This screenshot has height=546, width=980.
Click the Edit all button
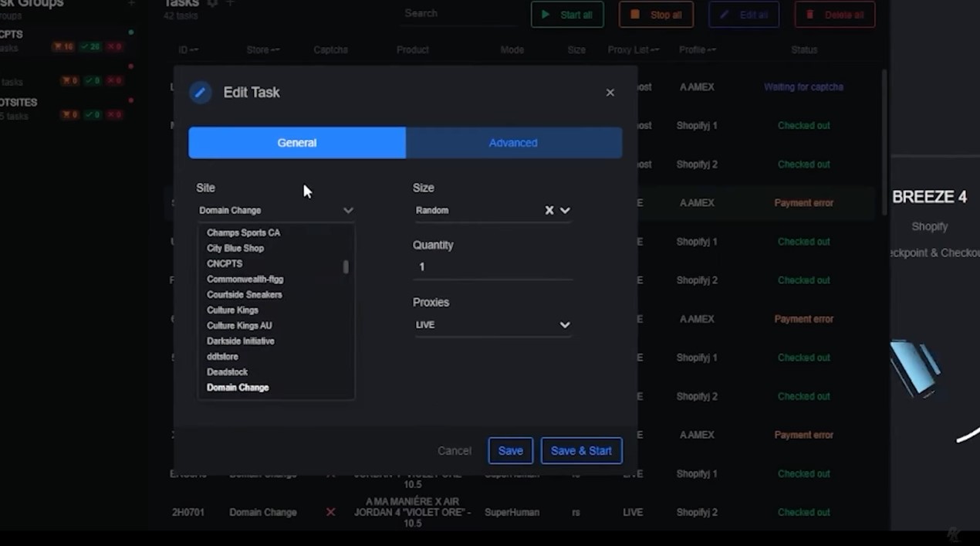click(x=744, y=15)
